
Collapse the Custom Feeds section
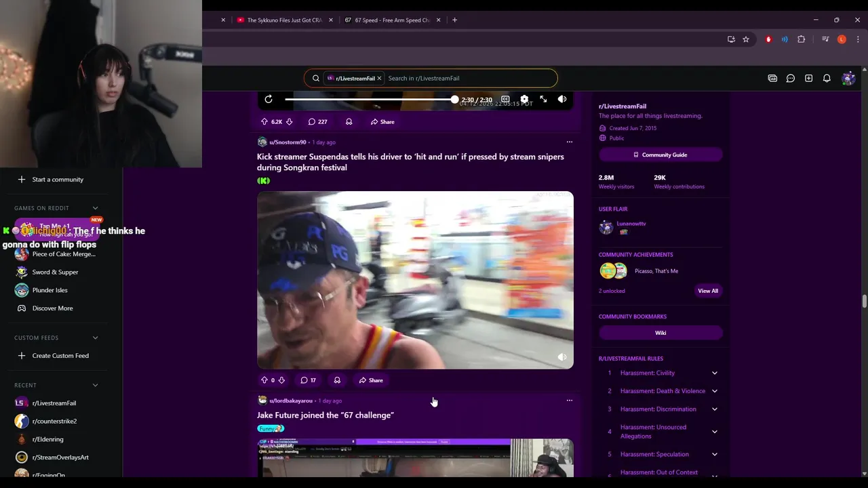tap(95, 338)
